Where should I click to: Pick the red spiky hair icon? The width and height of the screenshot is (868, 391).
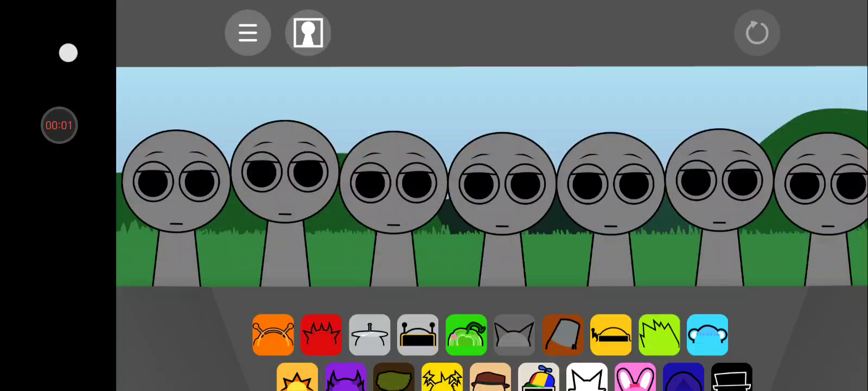[x=321, y=335]
